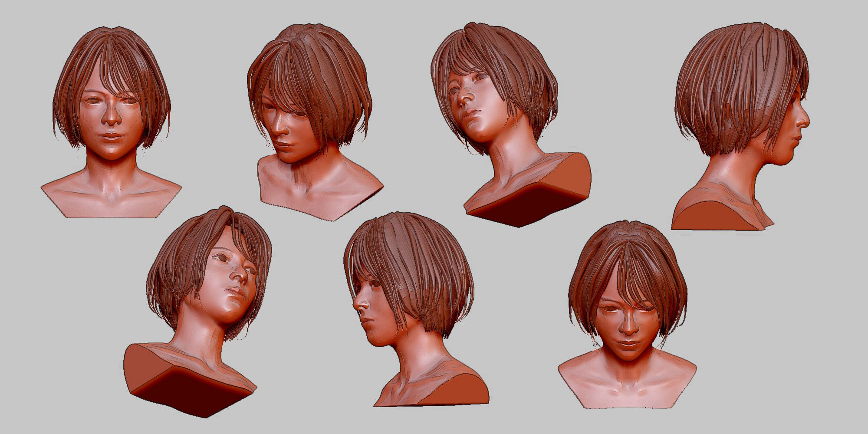Pick the upward-tilted bust facing left with its flat base visible
868x434 pixels.
511,125
